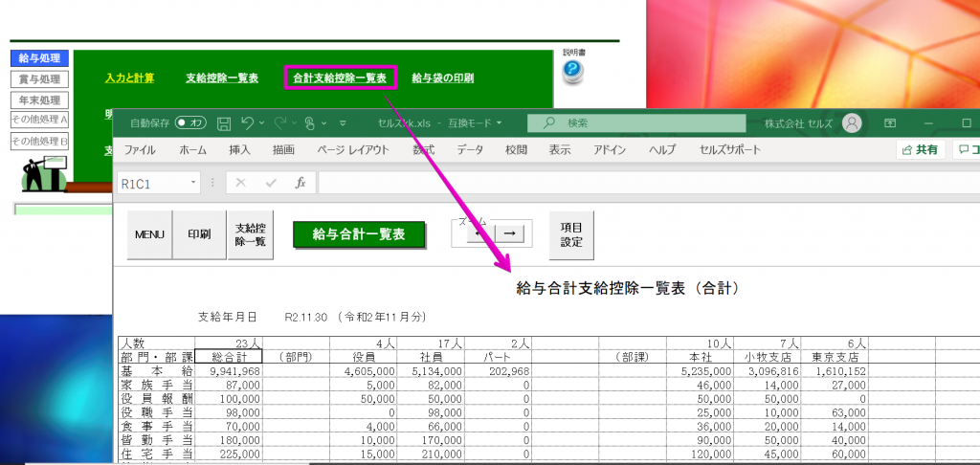Select the 賞与処理 side button
Image resolution: width=980 pixels, height=465 pixels.
[x=39, y=79]
